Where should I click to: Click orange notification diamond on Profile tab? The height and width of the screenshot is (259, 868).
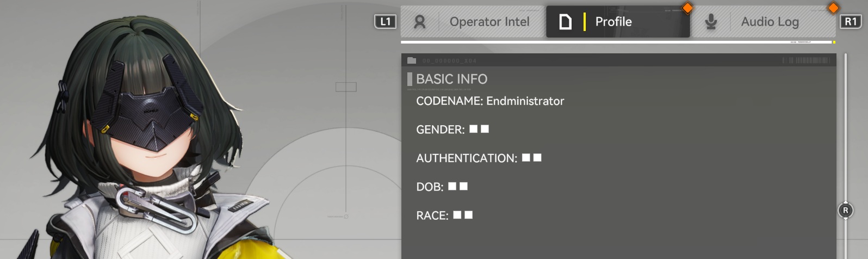pos(687,8)
